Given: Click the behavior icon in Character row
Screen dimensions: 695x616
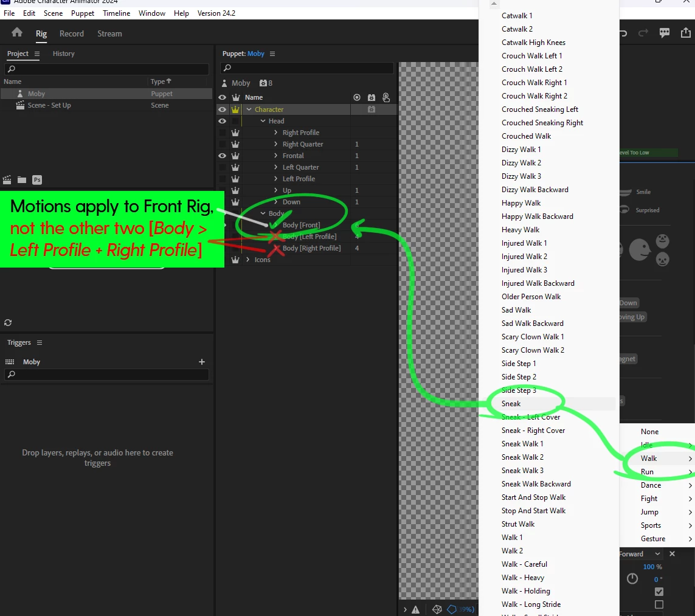Looking at the screenshot, I should (372, 109).
